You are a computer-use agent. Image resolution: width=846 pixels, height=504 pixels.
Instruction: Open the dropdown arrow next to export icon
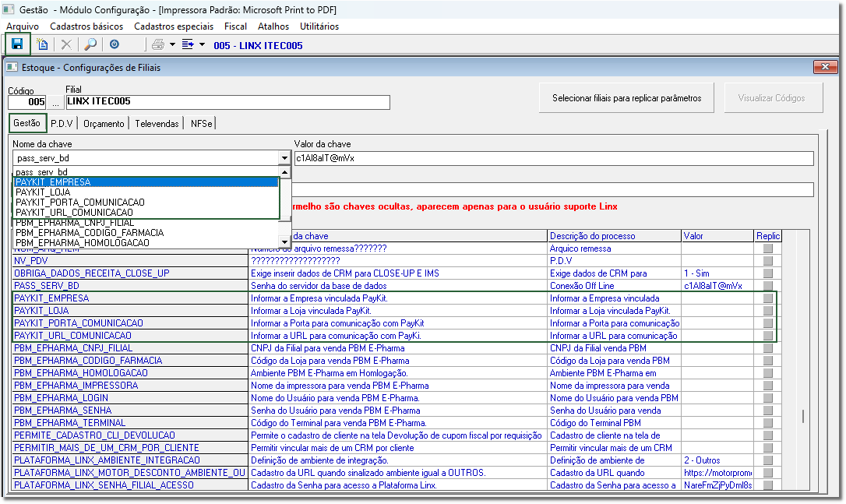[203, 44]
